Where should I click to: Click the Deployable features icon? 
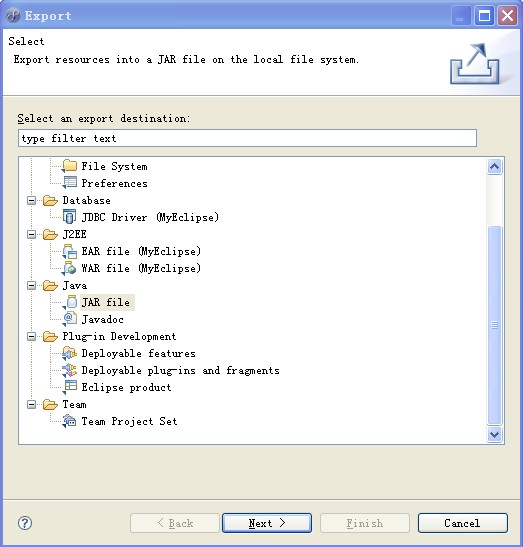coord(70,353)
